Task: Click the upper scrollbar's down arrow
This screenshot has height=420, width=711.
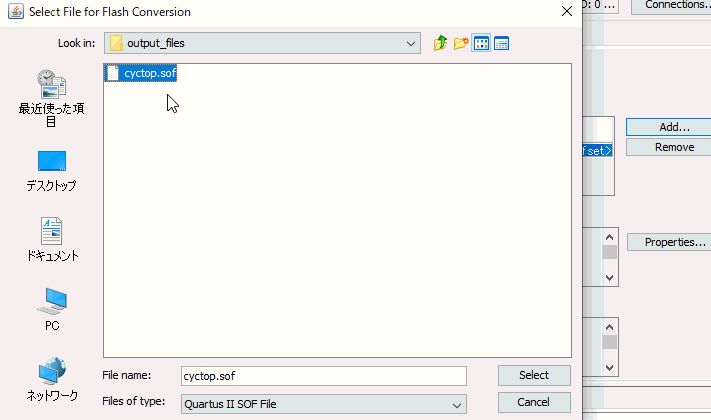Action: click(609, 278)
